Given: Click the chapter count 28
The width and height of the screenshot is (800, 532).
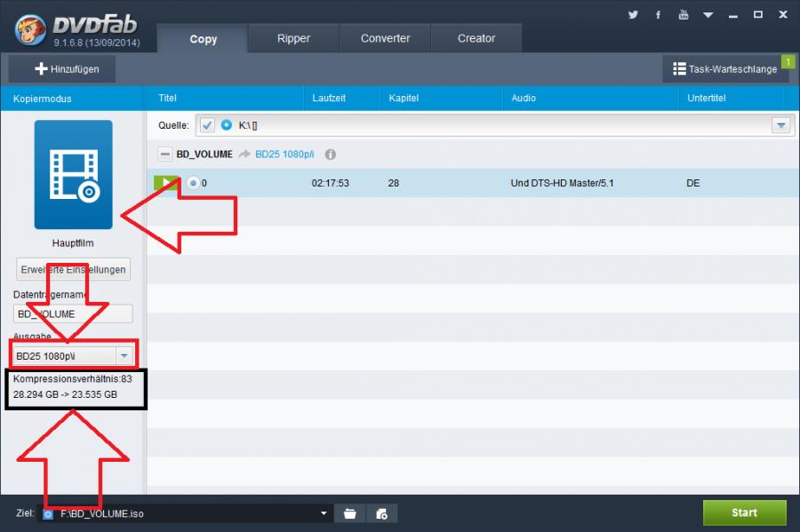Looking at the screenshot, I should click(394, 183).
